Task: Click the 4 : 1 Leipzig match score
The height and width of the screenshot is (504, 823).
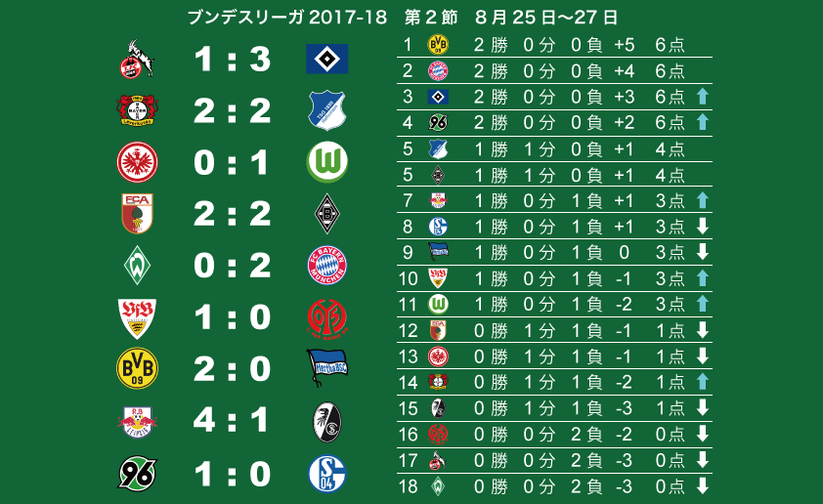Action: pos(232,420)
